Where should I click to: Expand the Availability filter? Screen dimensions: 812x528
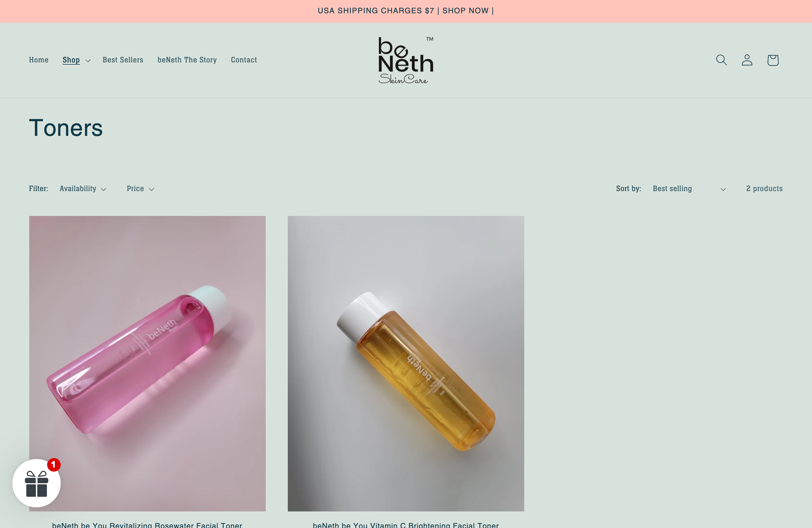[x=83, y=189]
